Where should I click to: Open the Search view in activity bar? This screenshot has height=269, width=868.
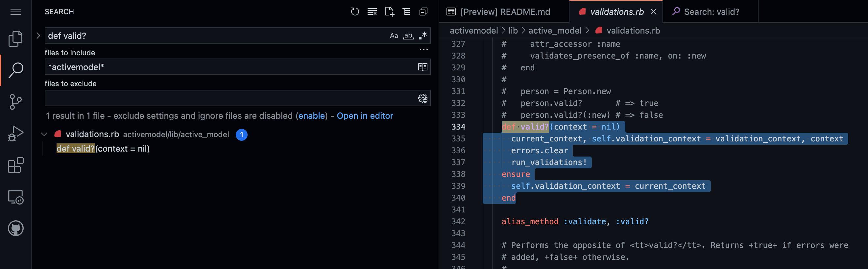[x=15, y=70]
